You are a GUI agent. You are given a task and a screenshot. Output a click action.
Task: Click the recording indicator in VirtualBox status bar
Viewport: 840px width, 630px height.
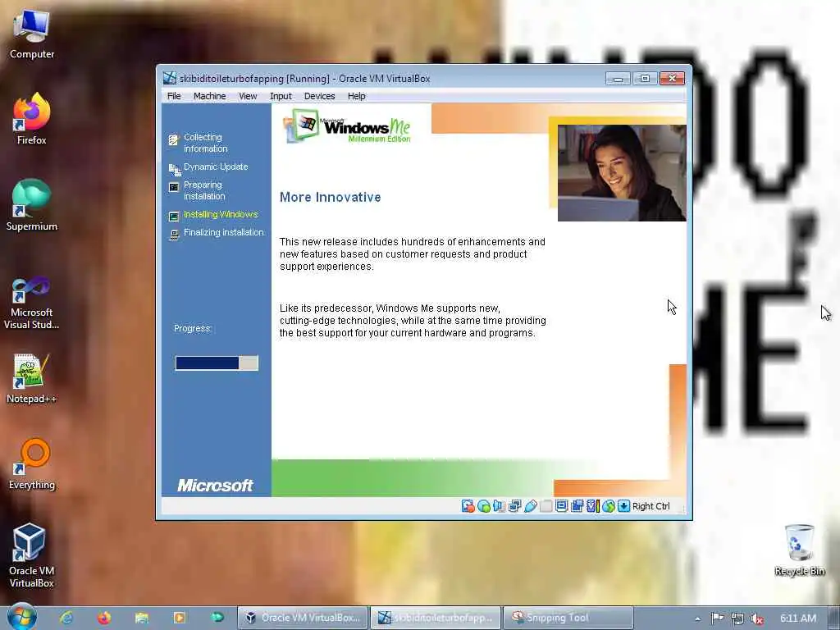(x=577, y=506)
